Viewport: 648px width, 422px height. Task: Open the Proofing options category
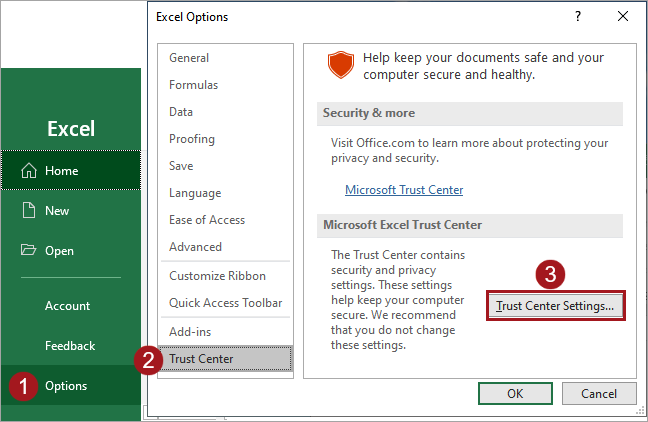pos(192,139)
